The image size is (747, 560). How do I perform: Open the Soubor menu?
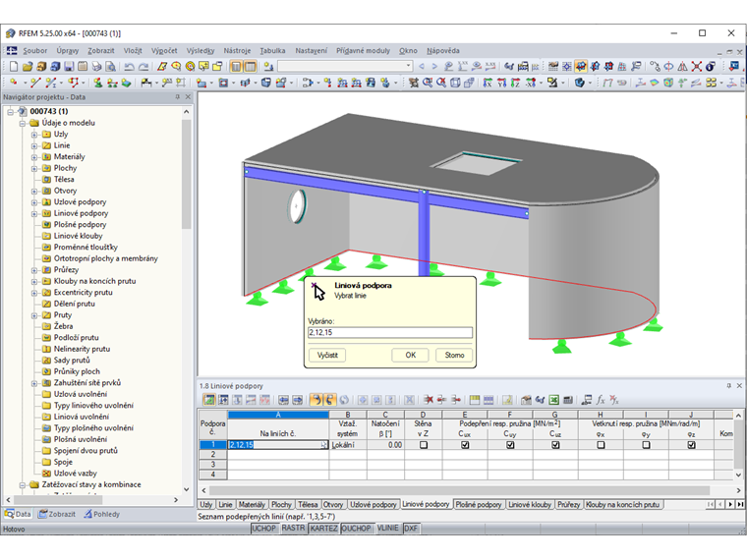pyautogui.click(x=34, y=50)
